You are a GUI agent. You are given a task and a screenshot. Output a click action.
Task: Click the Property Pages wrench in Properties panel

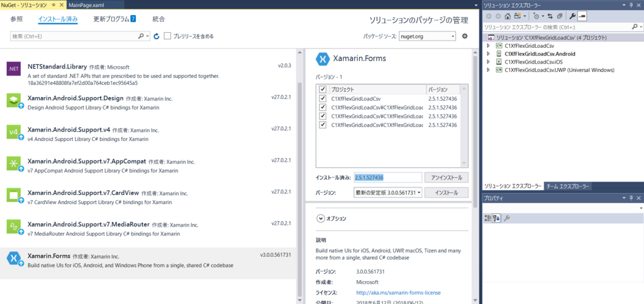click(507, 218)
